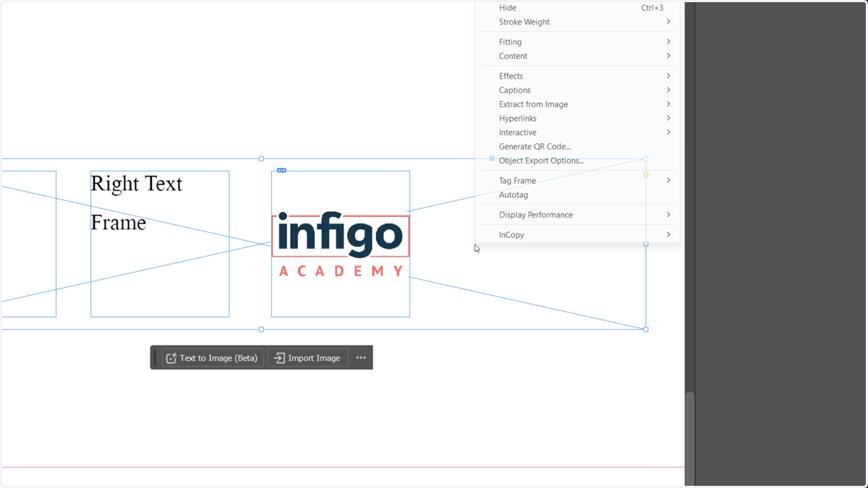The image size is (868, 488).
Task: Open the three-dots more options menu
Action: tap(361, 358)
